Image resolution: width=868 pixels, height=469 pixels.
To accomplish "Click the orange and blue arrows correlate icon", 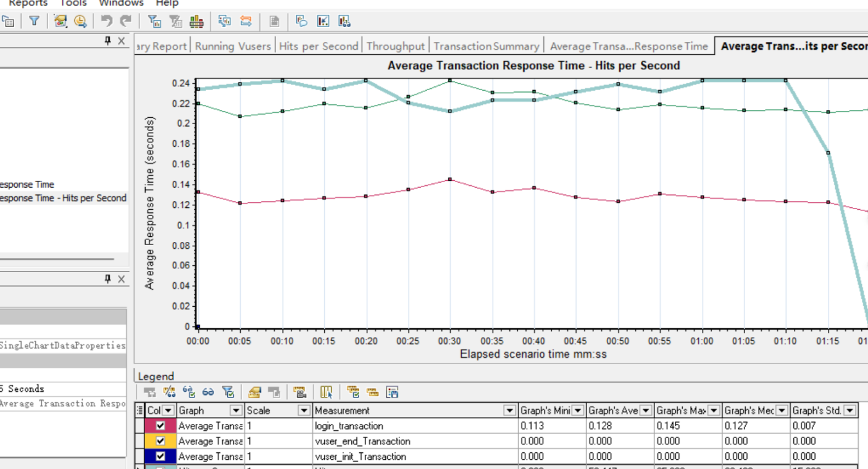I will tap(246, 22).
